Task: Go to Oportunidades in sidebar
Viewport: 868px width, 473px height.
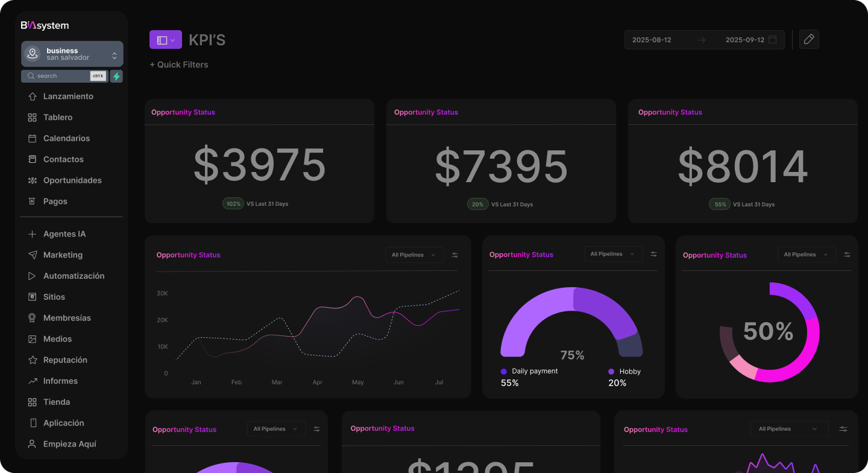Action: (x=72, y=180)
